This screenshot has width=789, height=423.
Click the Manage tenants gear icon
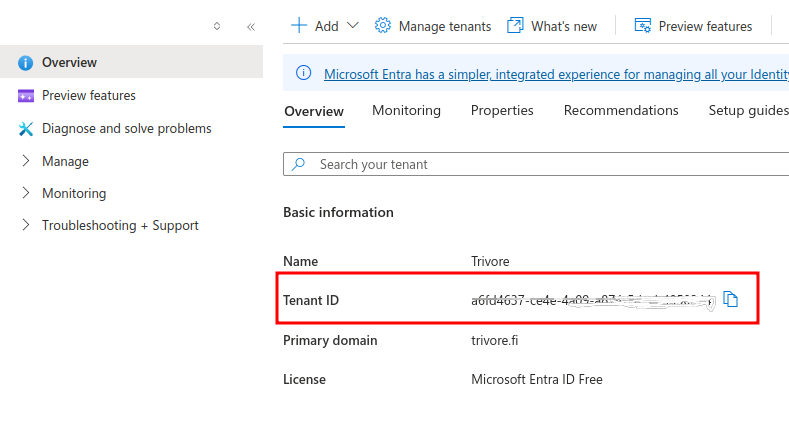[382, 26]
